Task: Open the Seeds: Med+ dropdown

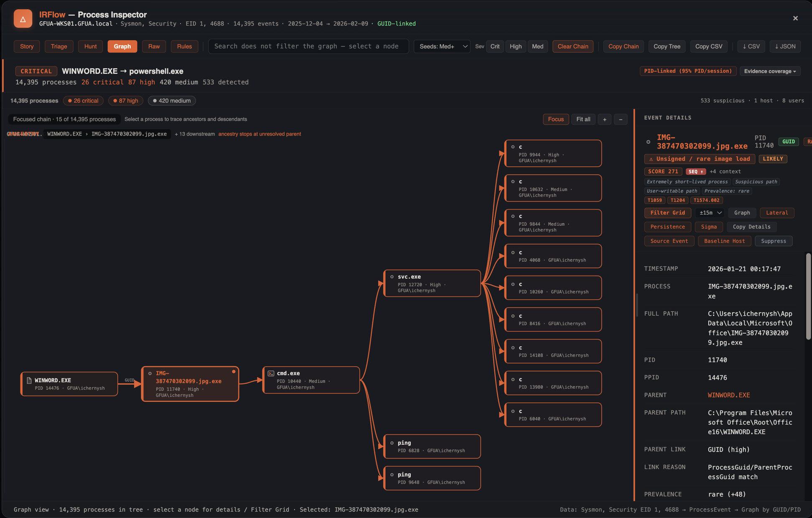Action: [442, 46]
